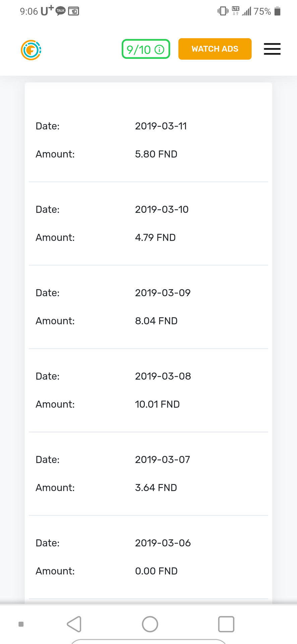This screenshot has height=644, width=297.
Task: Select the 2019-03-10 date row
Action: [148, 210]
